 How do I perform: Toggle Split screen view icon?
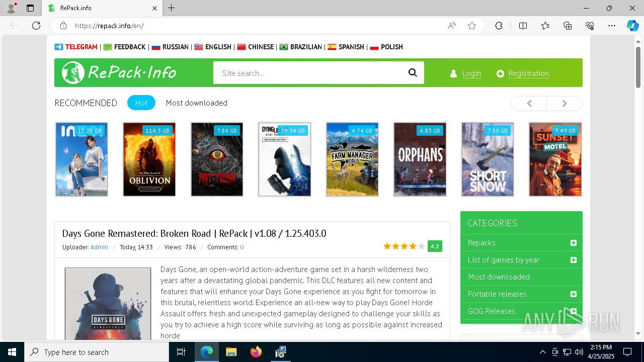tap(523, 26)
